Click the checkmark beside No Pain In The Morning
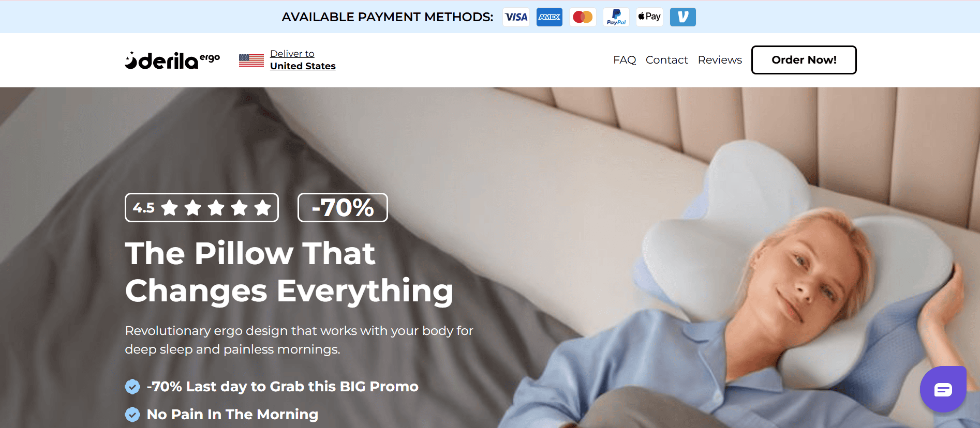This screenshot has height=428, width=980. pos(132,415)
